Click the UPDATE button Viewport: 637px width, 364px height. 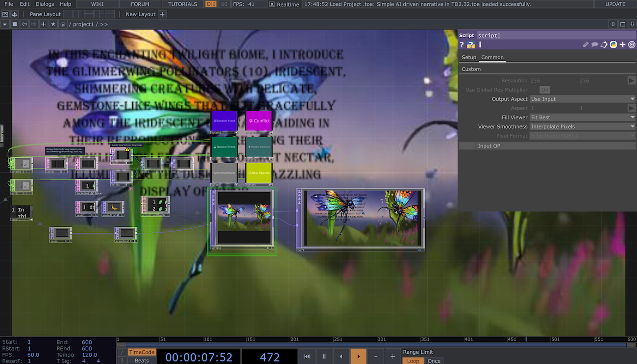pyautogui.click(x=615, y=4)
